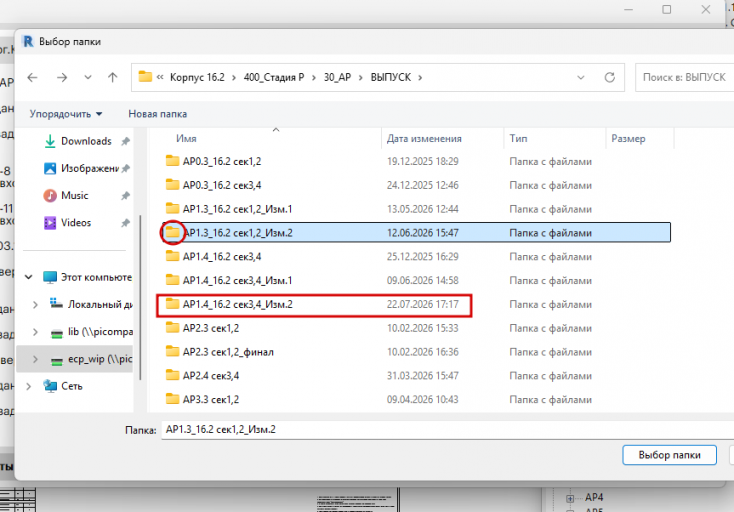This screenshot has width=734, height=512.
Task: Maximize the background Revit window
Action: click(x=667, y=9)
